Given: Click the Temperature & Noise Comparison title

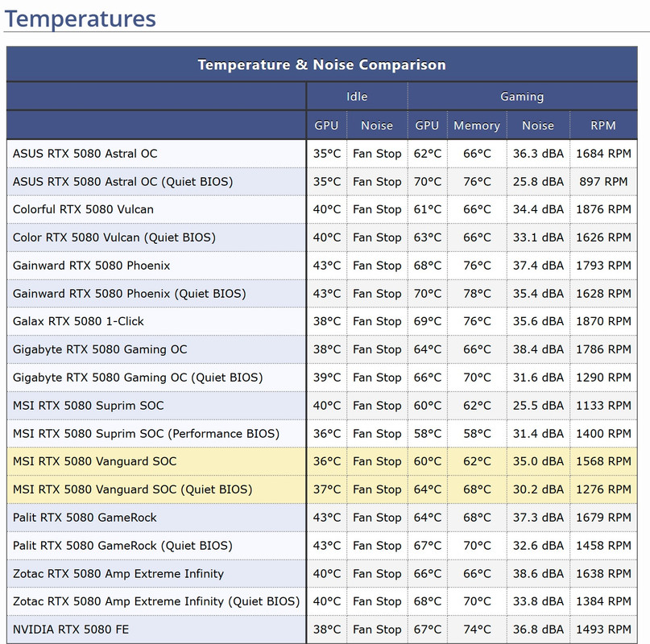Looking at the screenshot, I should click(321, 64).
